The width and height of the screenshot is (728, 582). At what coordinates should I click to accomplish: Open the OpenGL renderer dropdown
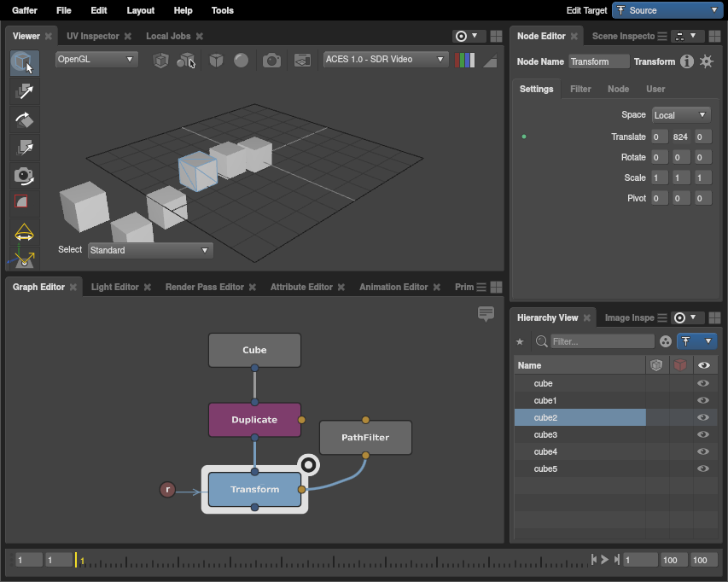(96, 60)
